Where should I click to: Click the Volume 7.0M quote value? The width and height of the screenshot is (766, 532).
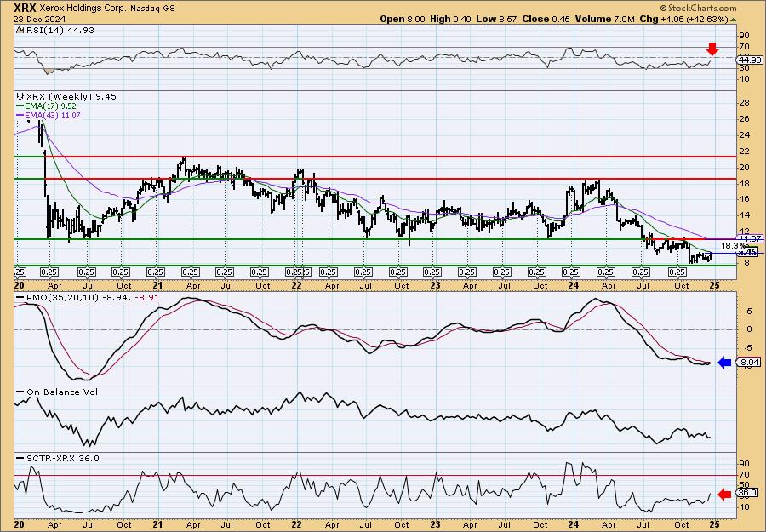[604, 19]
